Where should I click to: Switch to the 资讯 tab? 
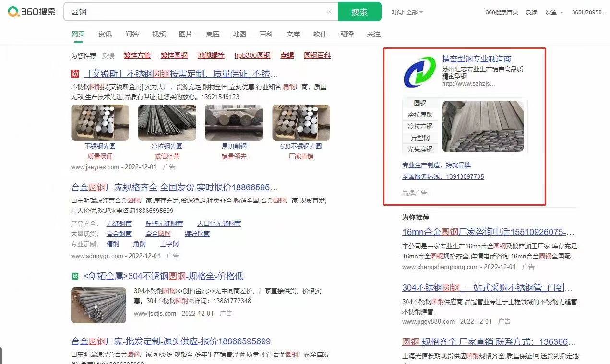pos(105,34)
